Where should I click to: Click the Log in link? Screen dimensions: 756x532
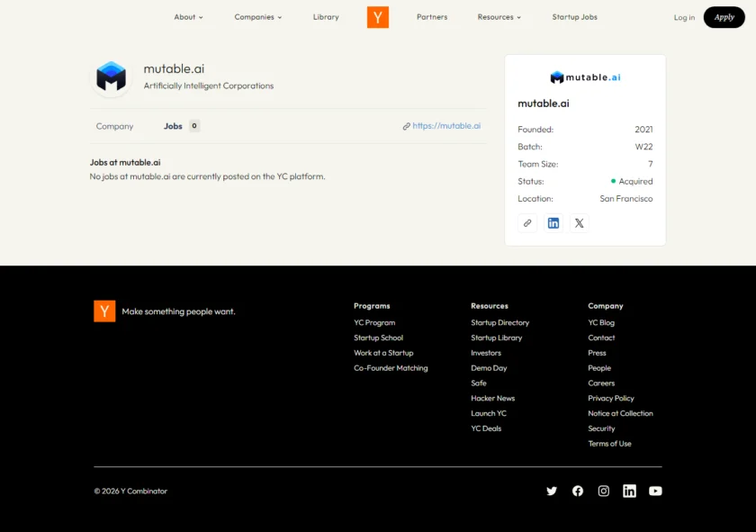[684, 16]
